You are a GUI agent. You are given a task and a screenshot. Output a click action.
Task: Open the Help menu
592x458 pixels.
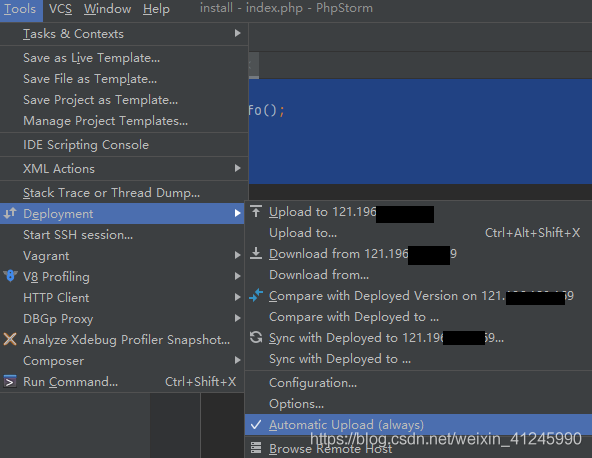pyautogui.click(x=156, y=9)
